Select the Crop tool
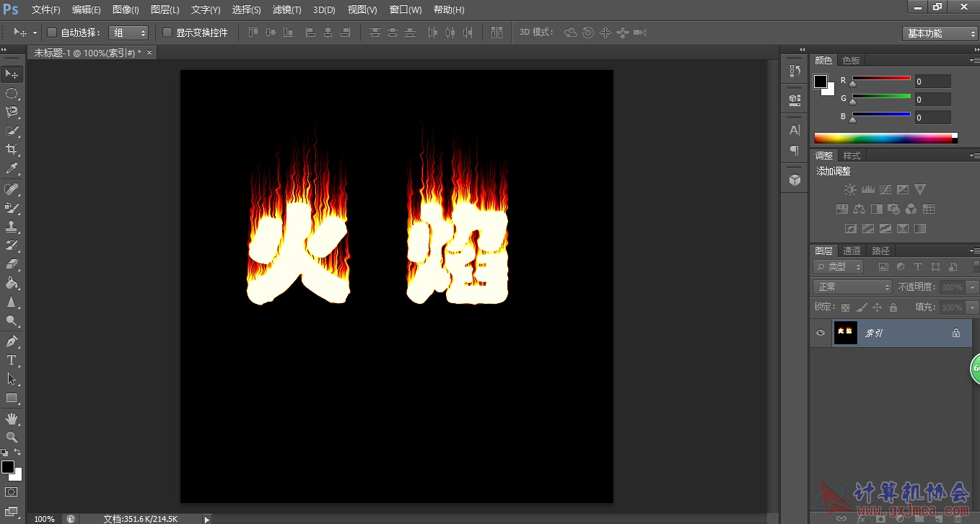The height and width of the screenshot is (524, 980). [12, 149]
